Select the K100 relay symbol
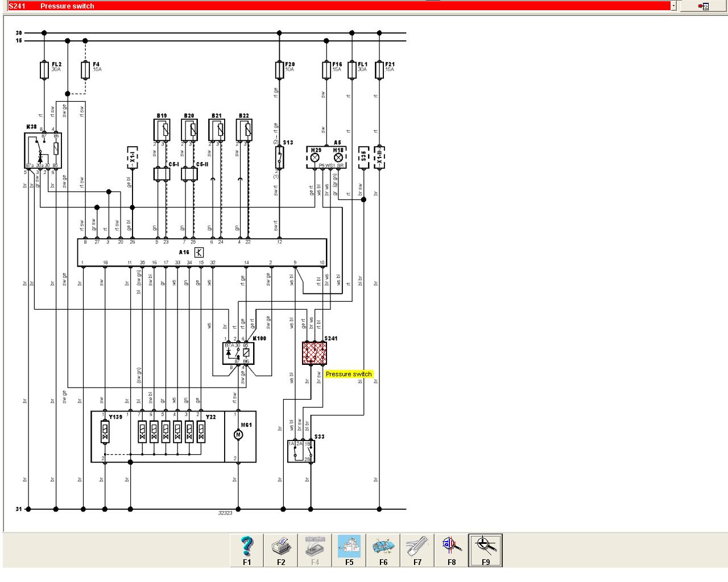The width and height of the screenshot is (728, 582). [238, 353]
